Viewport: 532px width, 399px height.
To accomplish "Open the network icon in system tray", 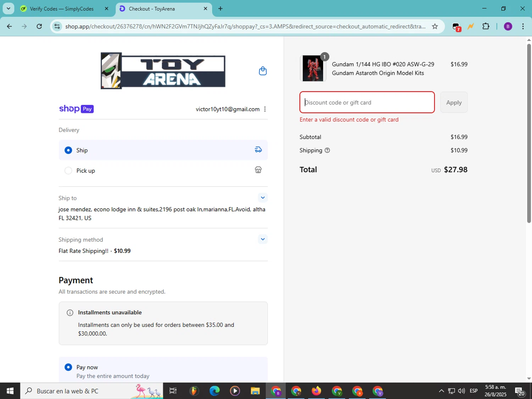I will (451, 391).
